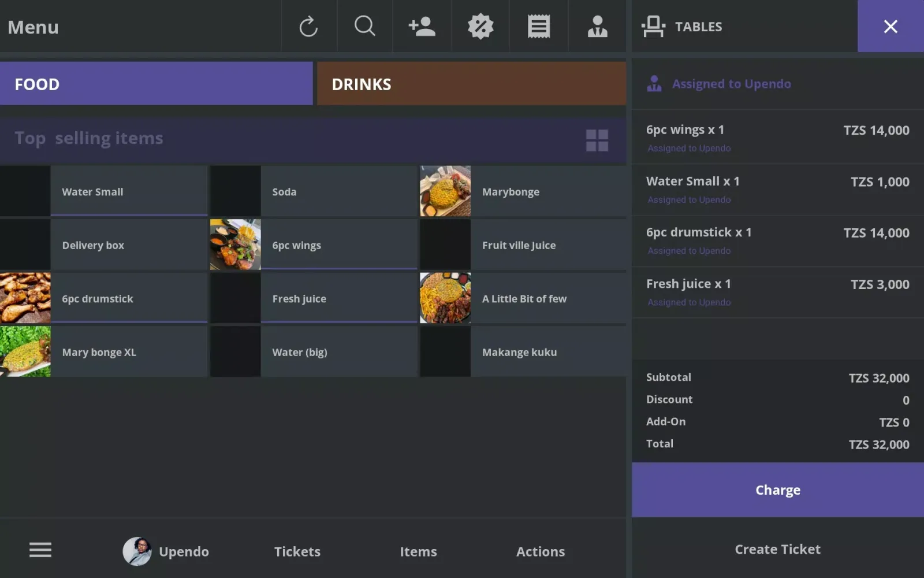
Task: Click the add customer icon
Action: (422, 27)
